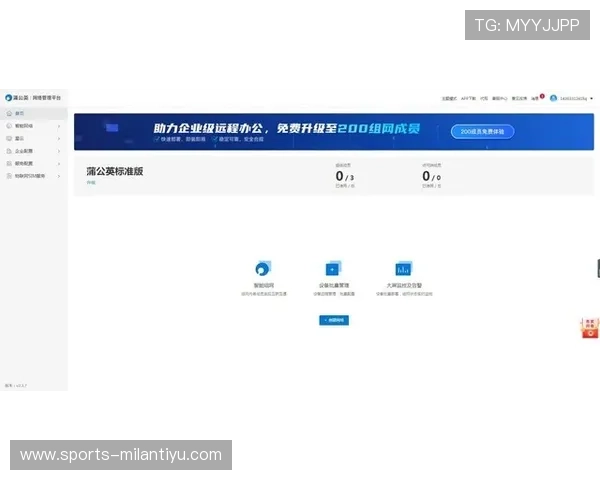This screenshot has height=480, width=600.
Task: Click the SIM service sidebar icon in the last row
Action: 10,176
